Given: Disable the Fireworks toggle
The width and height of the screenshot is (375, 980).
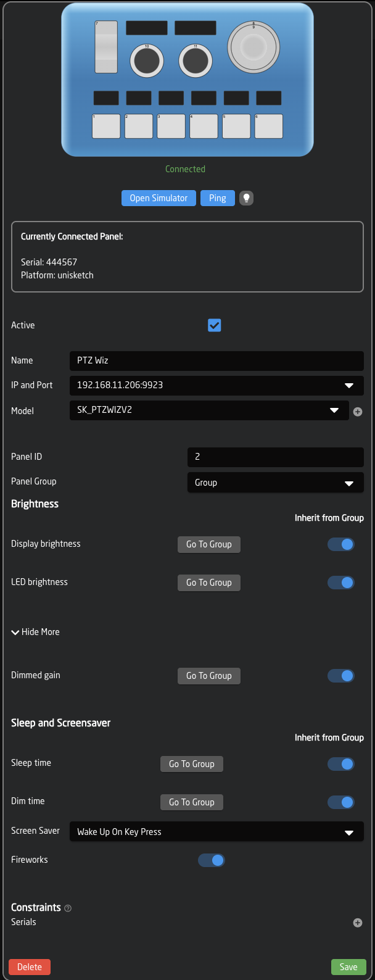Looking at the screenshot, I should 212,860.
